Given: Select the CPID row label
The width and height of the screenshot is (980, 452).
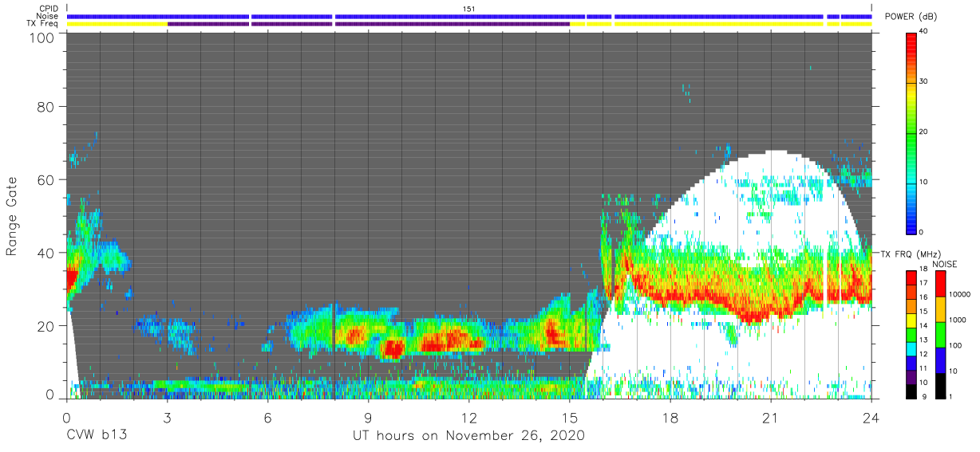Looking at the screenshot, I should [48, 9].
